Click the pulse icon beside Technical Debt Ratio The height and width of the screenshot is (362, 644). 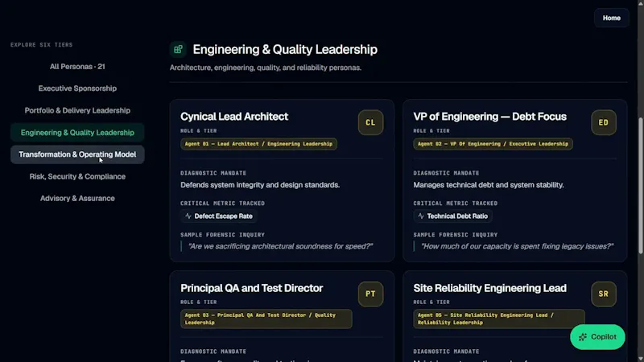click(x=421, y=216)
